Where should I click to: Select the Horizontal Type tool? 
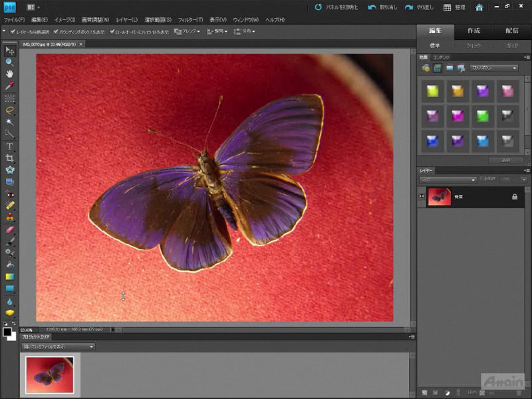coord(9,146)
